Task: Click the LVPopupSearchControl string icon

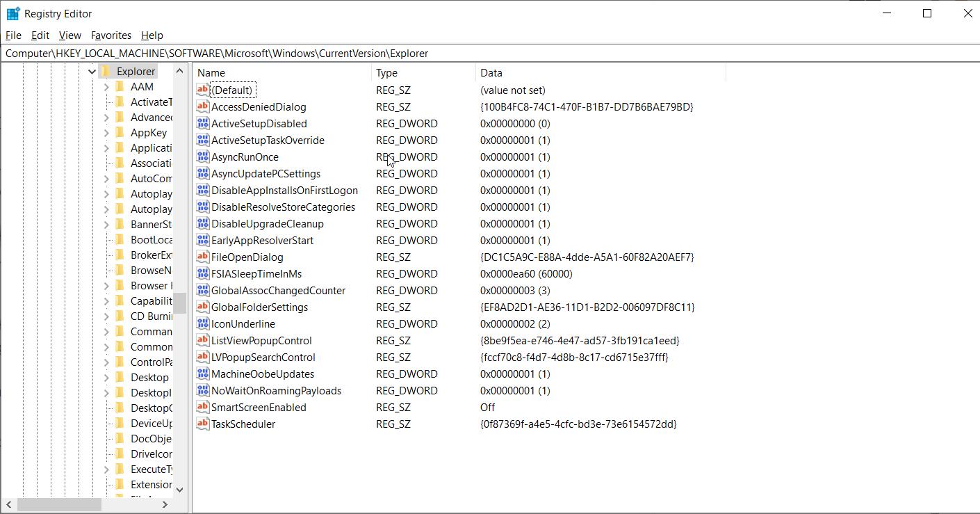Action: (202, 357)
